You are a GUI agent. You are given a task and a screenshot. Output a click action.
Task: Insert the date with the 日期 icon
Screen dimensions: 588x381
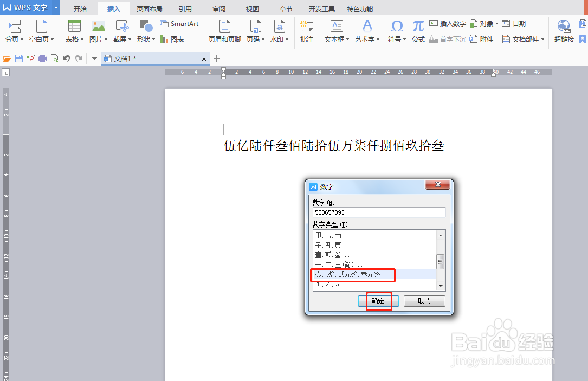tap(514, 23)
